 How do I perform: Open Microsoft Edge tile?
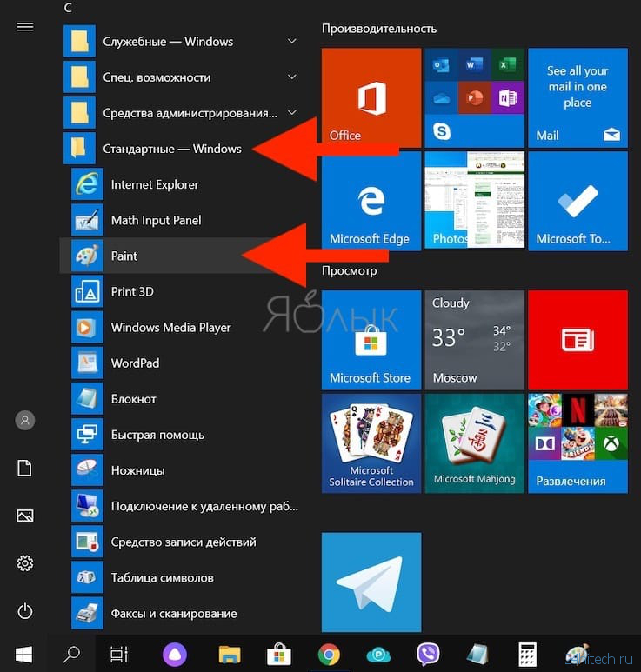click(371, 201)
